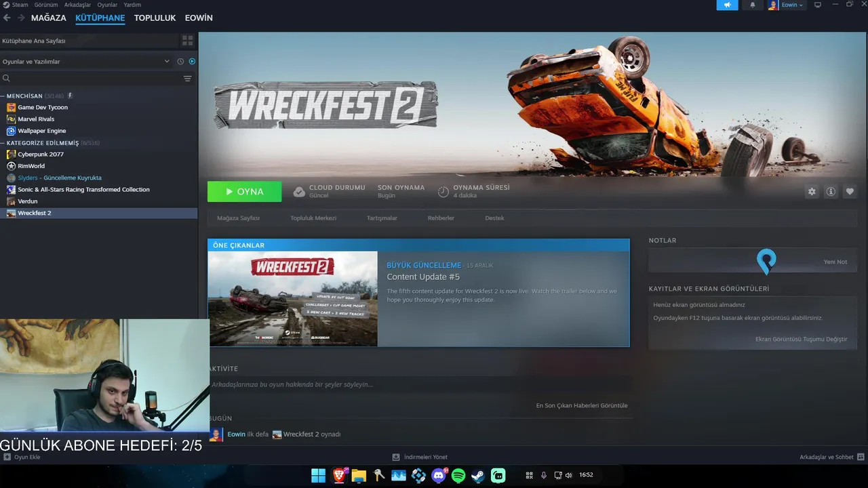Screen dimensions: 868x488
Task: Open the MAĞAZA tab
Action: pyautogui.click(x=49, y=18)
